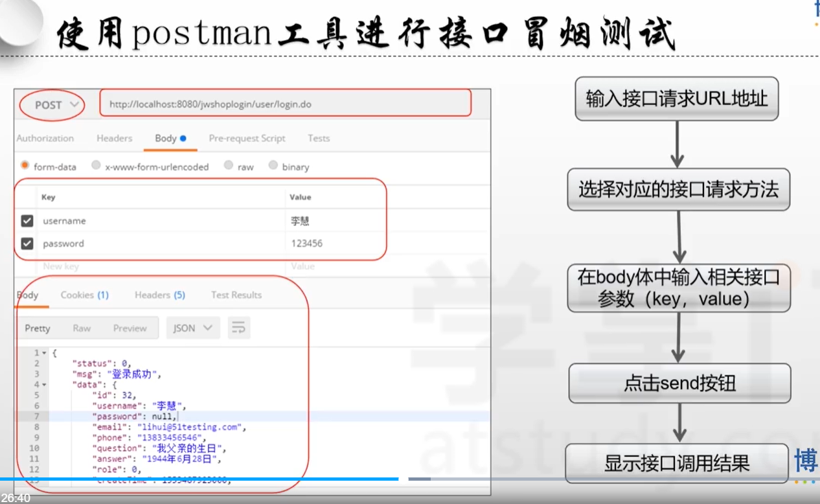Open the Test Results tab
820x504 pixels.
coord(236,295)
